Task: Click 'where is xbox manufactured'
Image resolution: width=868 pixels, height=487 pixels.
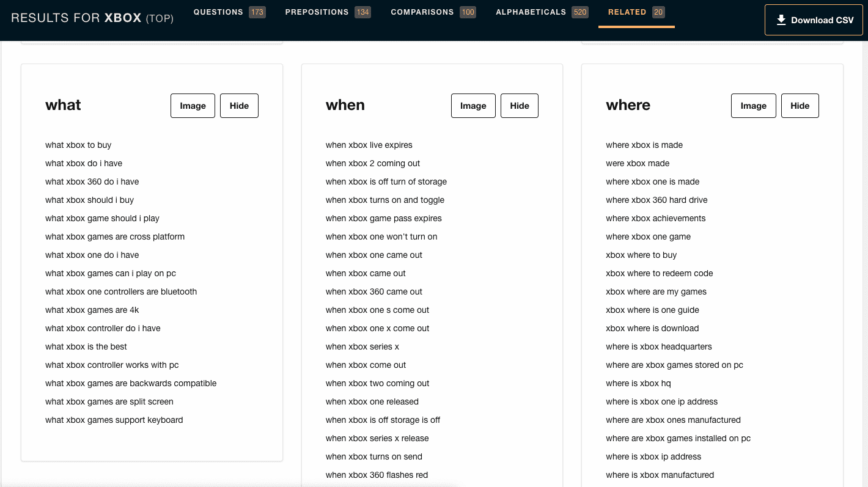Action: point(660,475)
